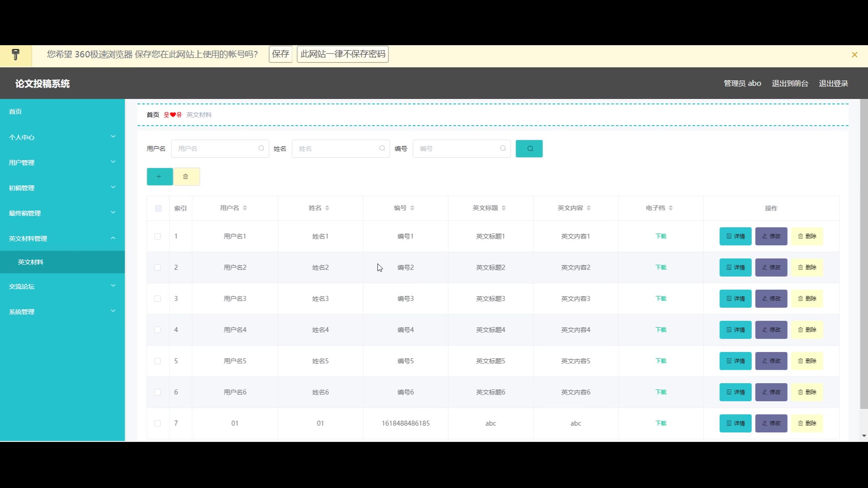Select 英文材料 submenu item in sidebar

[x=62, y=262]
